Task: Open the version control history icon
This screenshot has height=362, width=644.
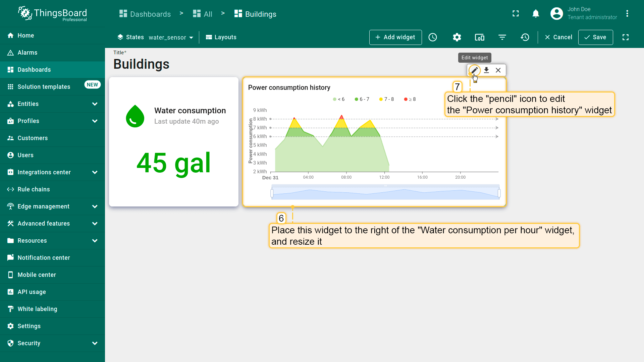Action: coord(525,37)
